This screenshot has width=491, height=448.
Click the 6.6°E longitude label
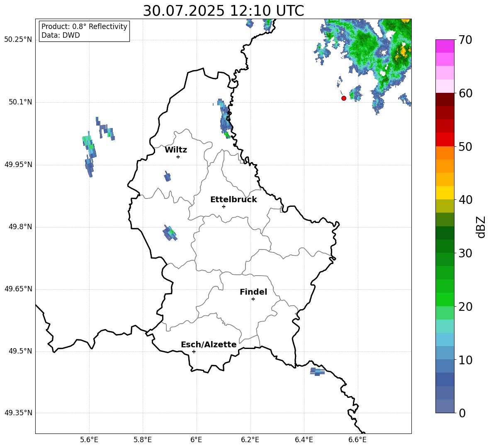point(357,440)
